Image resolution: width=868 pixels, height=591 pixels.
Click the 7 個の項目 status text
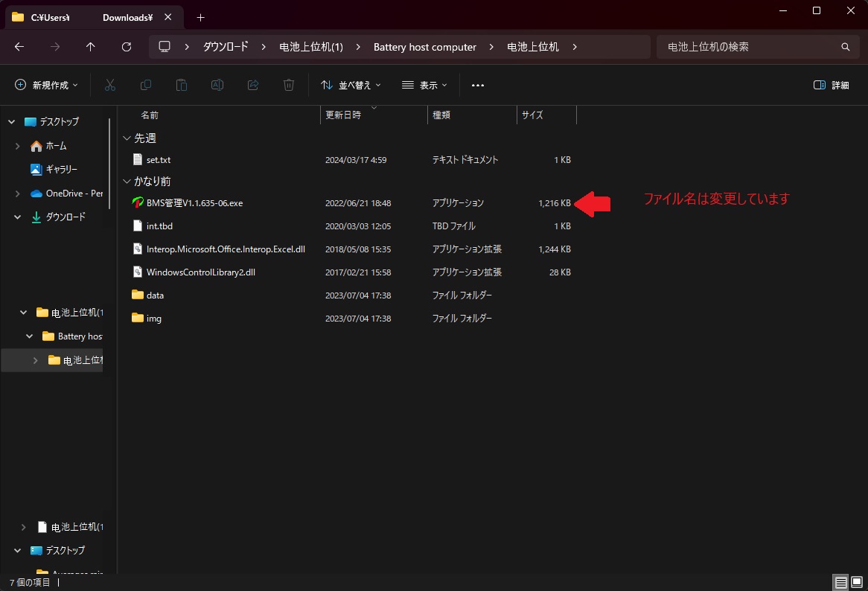click(29, 582)
